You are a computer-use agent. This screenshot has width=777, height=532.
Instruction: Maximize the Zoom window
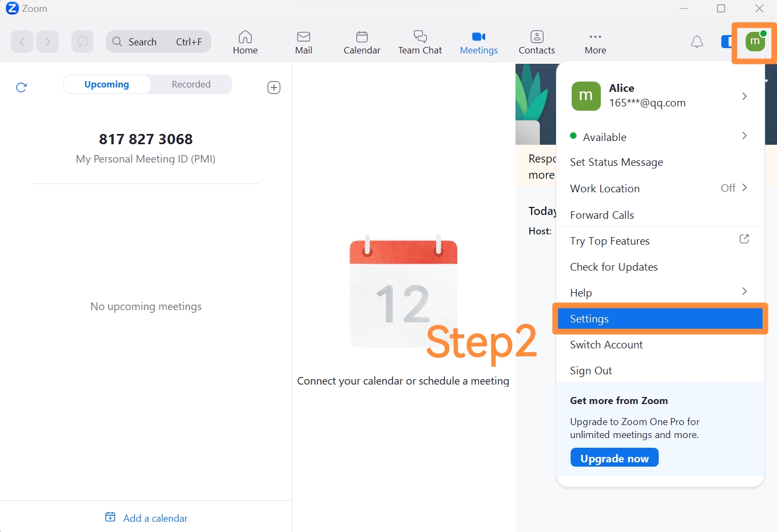721,8
